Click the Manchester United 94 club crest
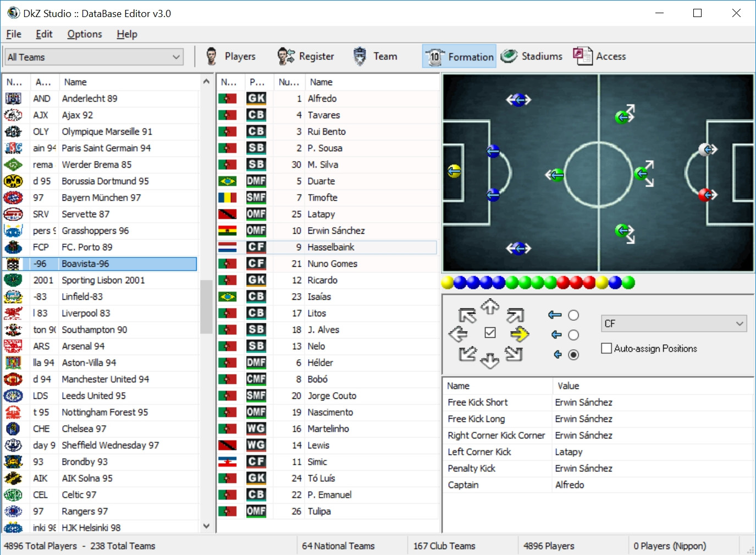The image size is (756, 555). (x=13, y=379)
